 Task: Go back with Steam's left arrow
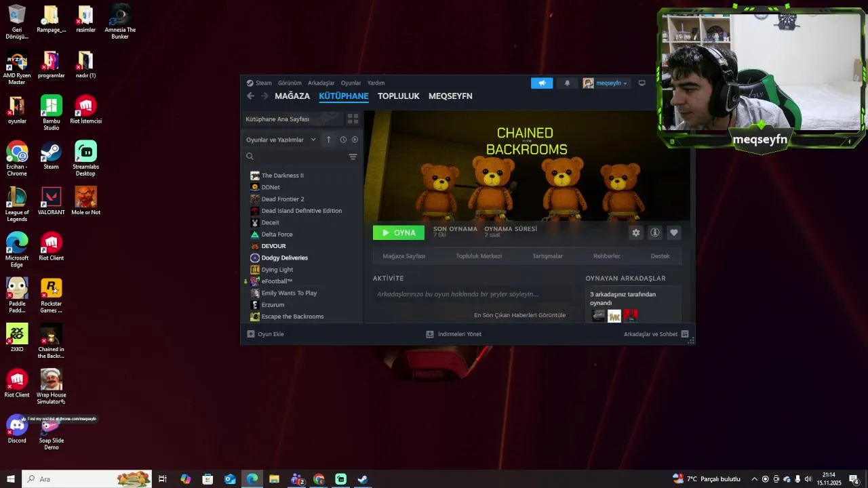[250, 96]
